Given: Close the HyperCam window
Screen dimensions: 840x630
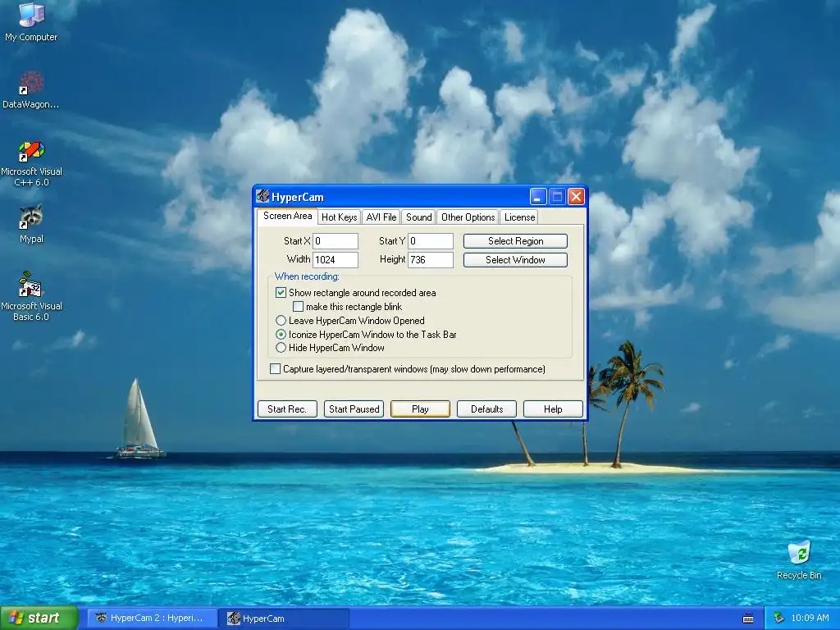Looking at the screenshot, I should (x=576, y=197).
